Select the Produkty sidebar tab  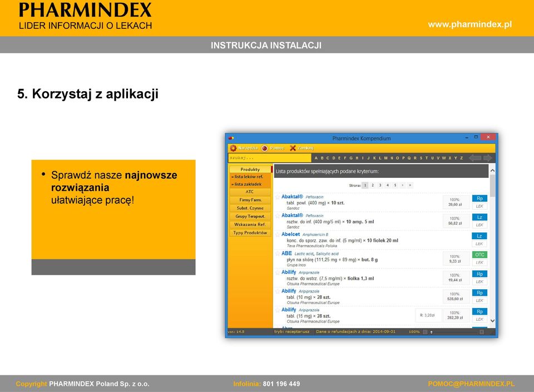click(250, 169)
